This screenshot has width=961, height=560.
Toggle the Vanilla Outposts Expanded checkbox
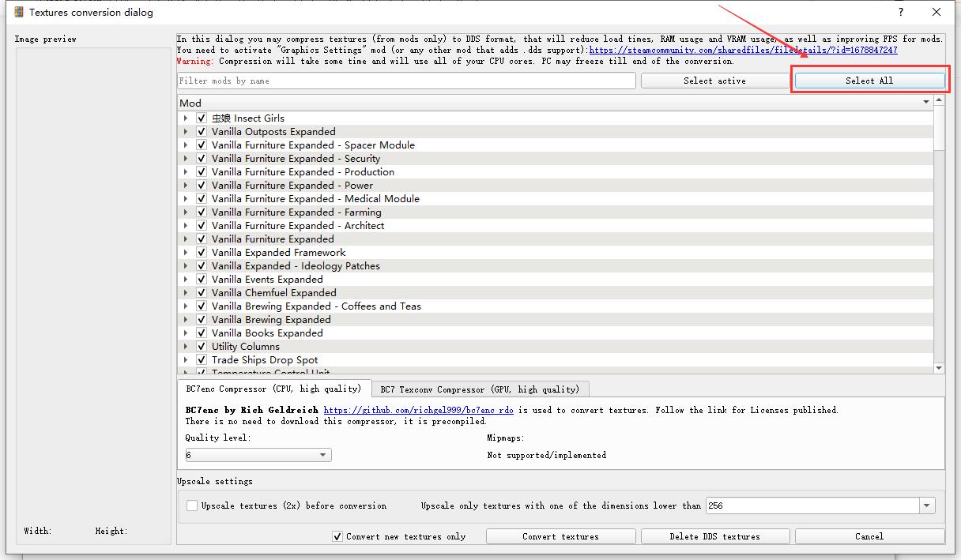pos(202,132)
